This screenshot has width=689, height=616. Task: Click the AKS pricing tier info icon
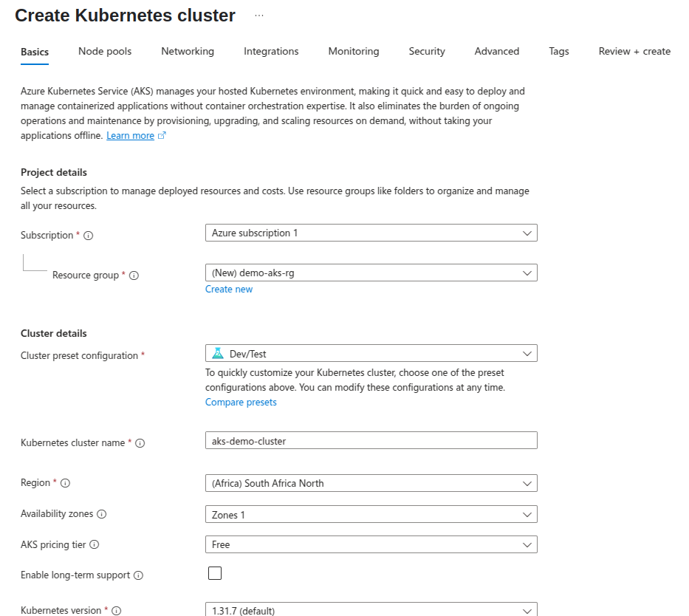click(x=94, y=545)
